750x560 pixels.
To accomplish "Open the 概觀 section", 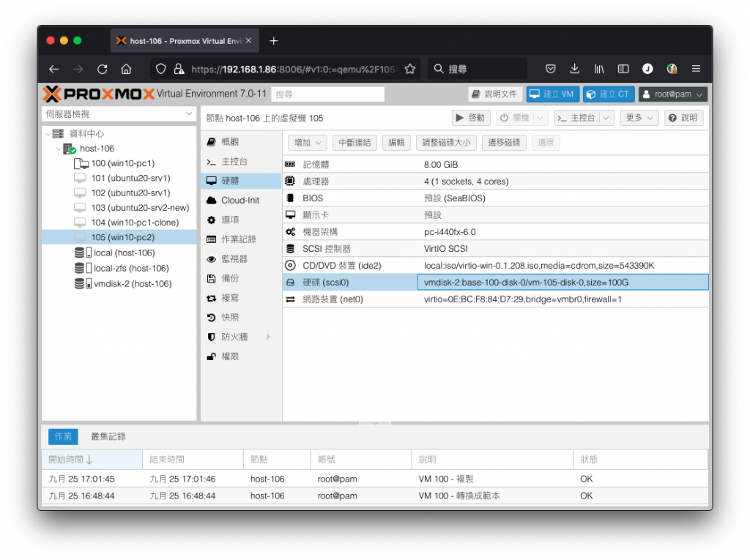I will point(241,141).
